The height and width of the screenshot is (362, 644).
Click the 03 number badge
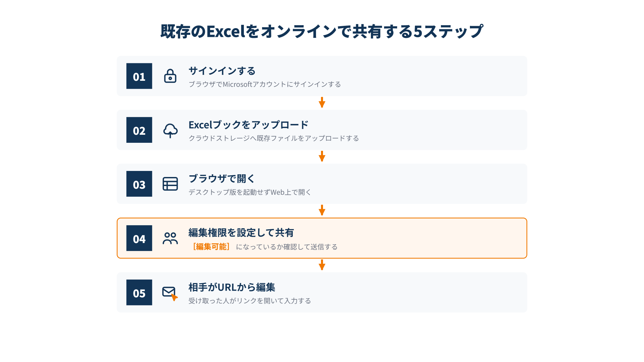click(x=139, y=184)
